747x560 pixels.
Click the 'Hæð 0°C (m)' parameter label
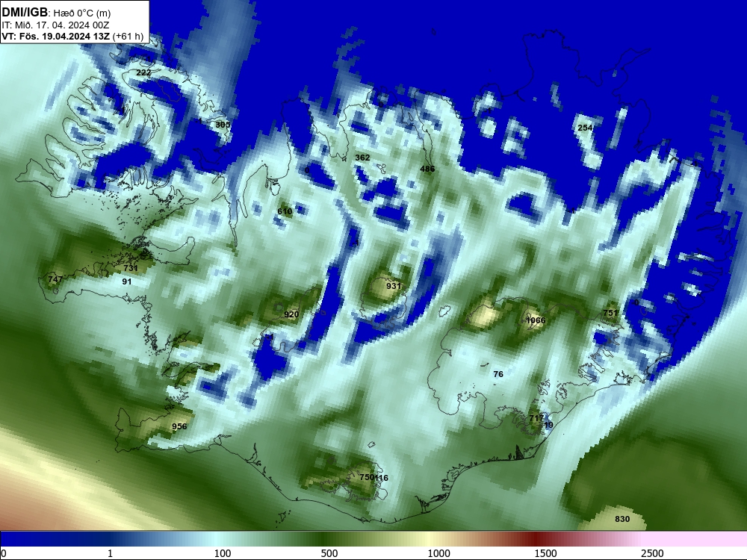81,13
